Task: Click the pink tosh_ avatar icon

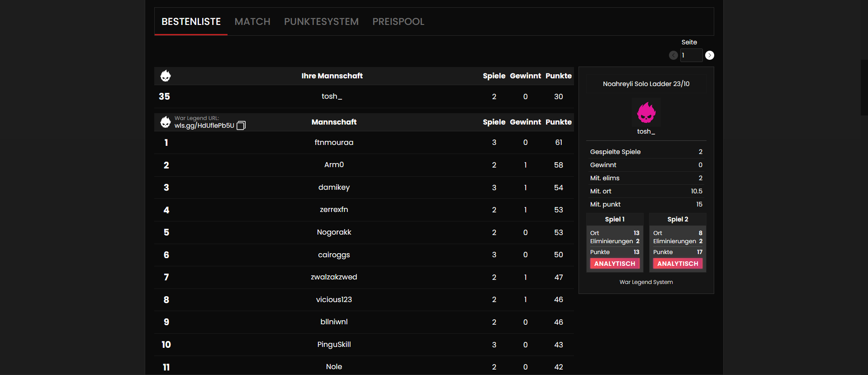Action: 646,112
